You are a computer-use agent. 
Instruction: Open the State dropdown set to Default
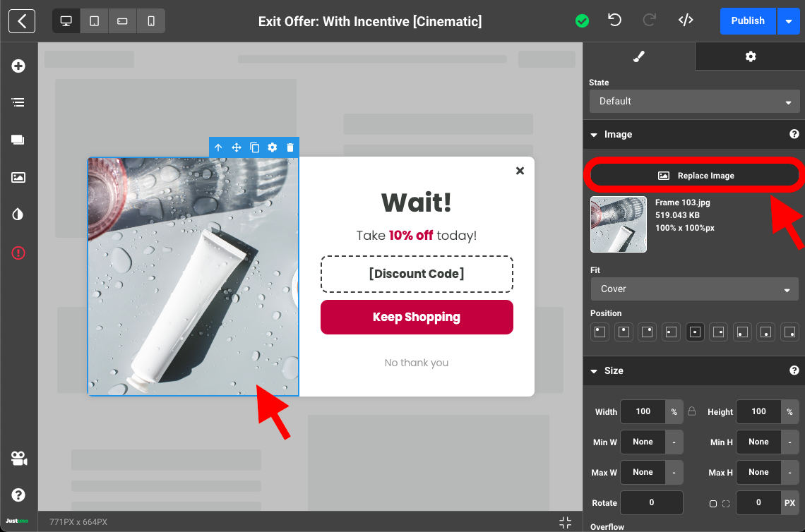pyautogui.click(x=695, y=101)
